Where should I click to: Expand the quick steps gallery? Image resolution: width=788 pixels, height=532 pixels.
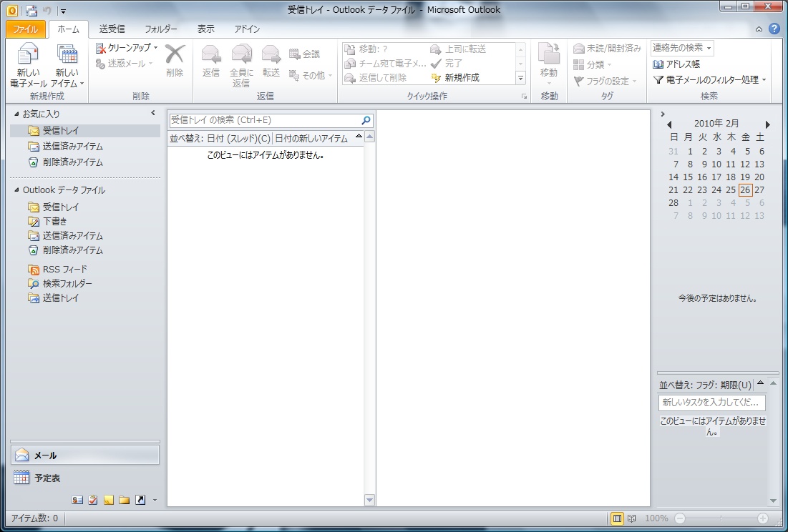(x=520, y=78)
